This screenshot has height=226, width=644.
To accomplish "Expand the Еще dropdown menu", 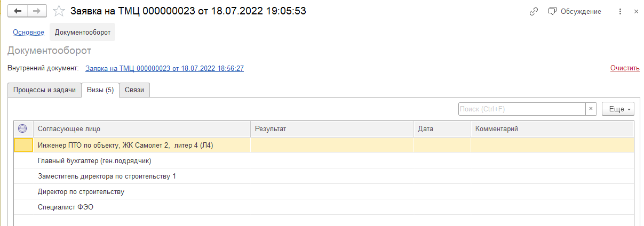I will [x=618, y=109].
